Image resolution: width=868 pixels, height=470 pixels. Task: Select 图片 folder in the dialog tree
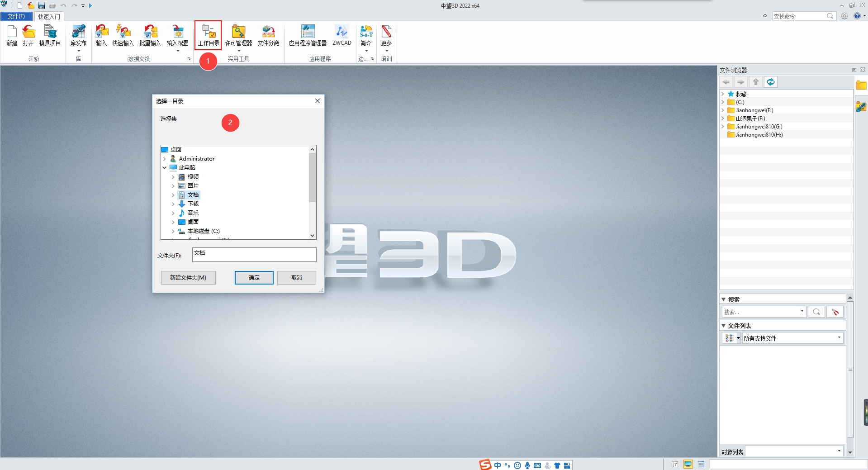[x=193, y=186]
